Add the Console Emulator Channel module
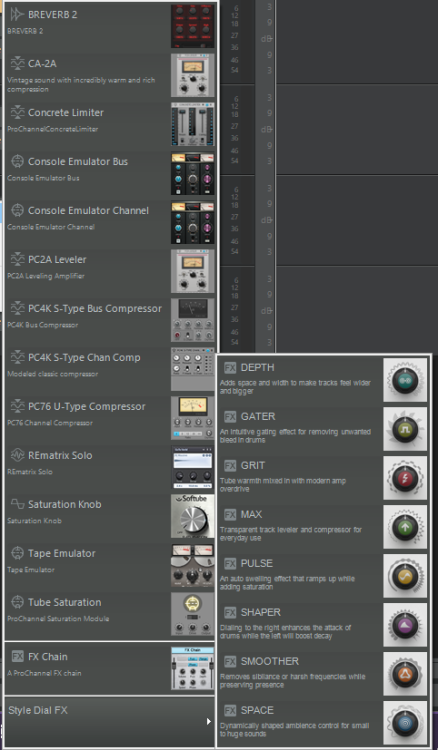438x750 pixels. [110, 222]
